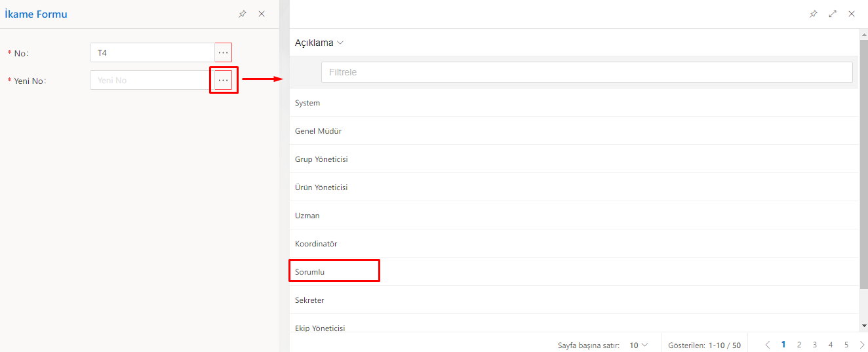Image resolution: width=868 pixels, height=352 pixels.
Task: Select the Ürün Yöneticisi row
Action: coord(321,187)
